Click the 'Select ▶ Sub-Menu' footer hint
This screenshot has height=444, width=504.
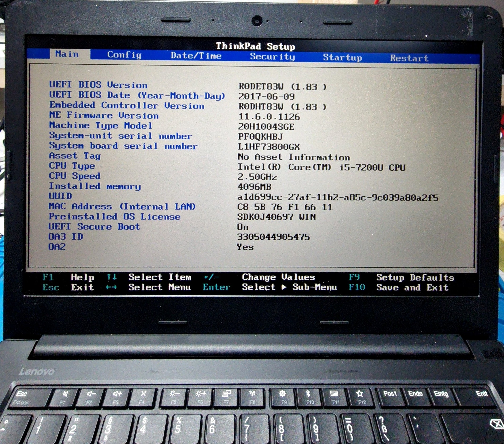(x=289, y=287)
